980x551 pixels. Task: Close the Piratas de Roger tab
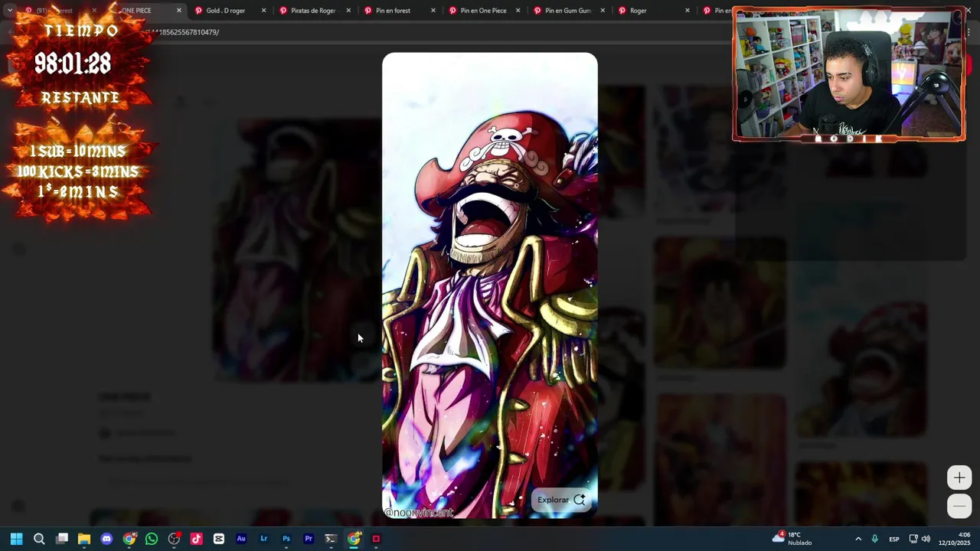(348, 11)
